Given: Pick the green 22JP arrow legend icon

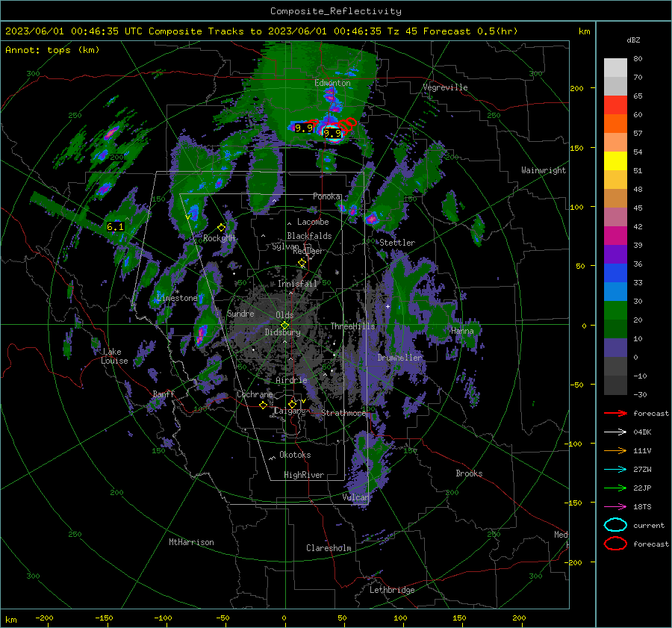Looking at the screenshot, I should click(x=615, y=488).
